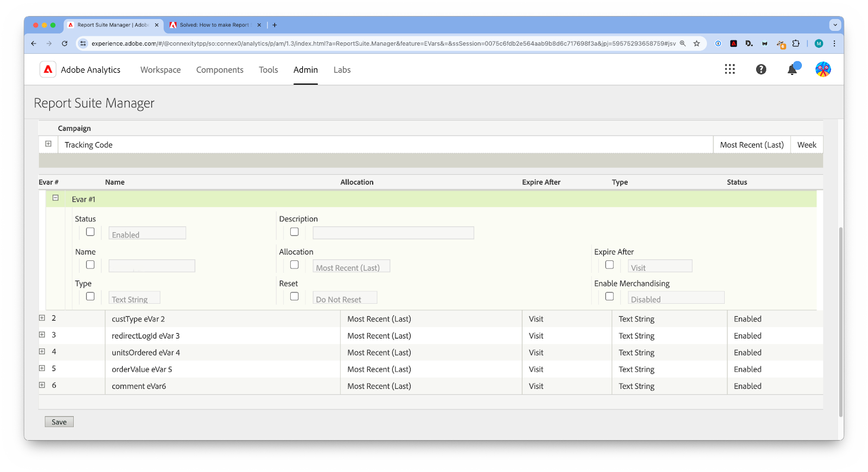The height and width of the screenshot is (472, 868).
Task: Expand eVar row 3 redirectLogId
Action: pos(42,335)
